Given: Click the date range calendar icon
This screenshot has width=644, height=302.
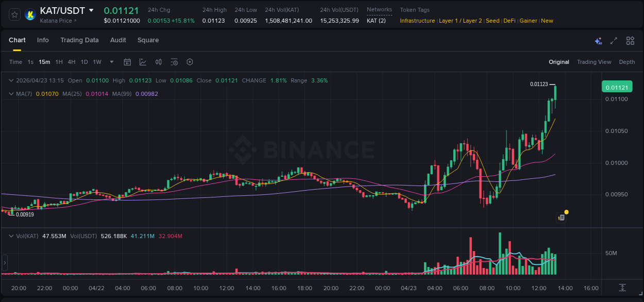Looking at the screenshot, I should tap(127, 62).
